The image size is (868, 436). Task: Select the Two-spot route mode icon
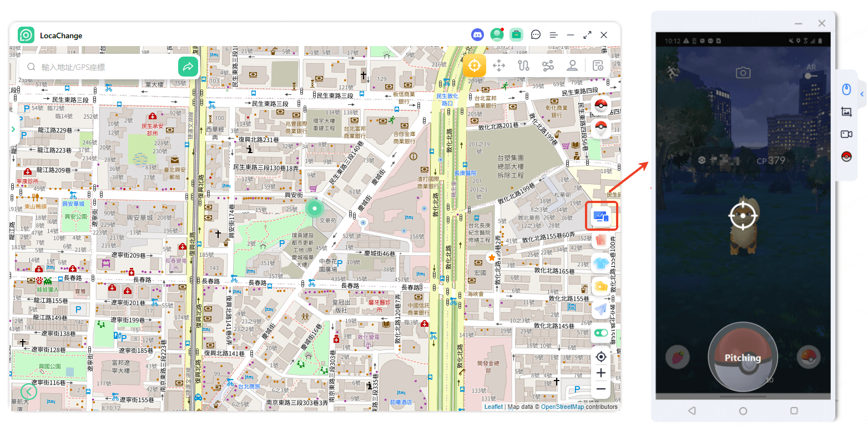tap(523, 65)
